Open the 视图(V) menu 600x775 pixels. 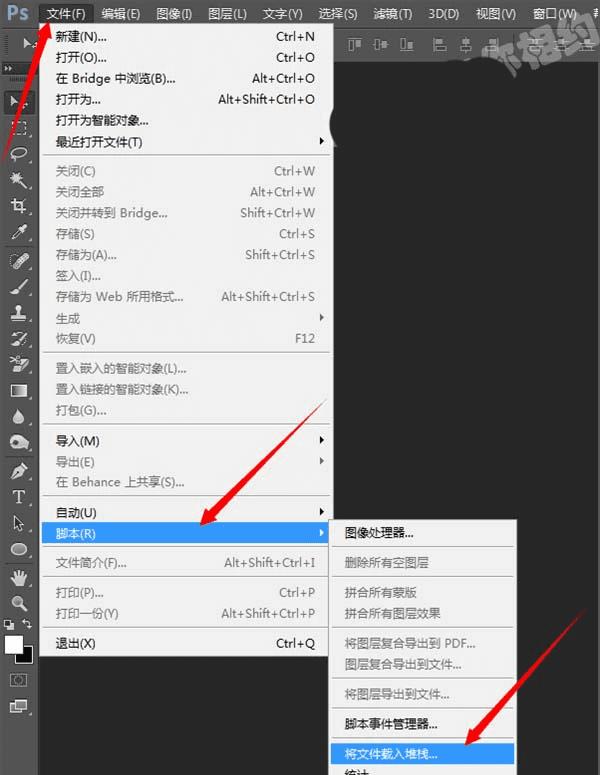[496, 13]
